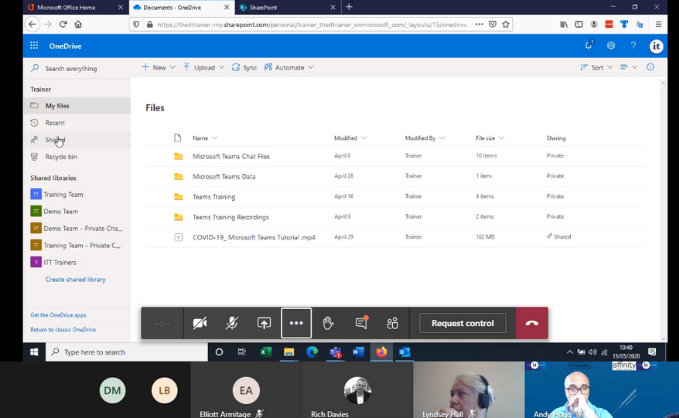The height and width of the screenshot is (418, 679).
Task: Open Modified column header dropdown
Action: click(350, 138)
